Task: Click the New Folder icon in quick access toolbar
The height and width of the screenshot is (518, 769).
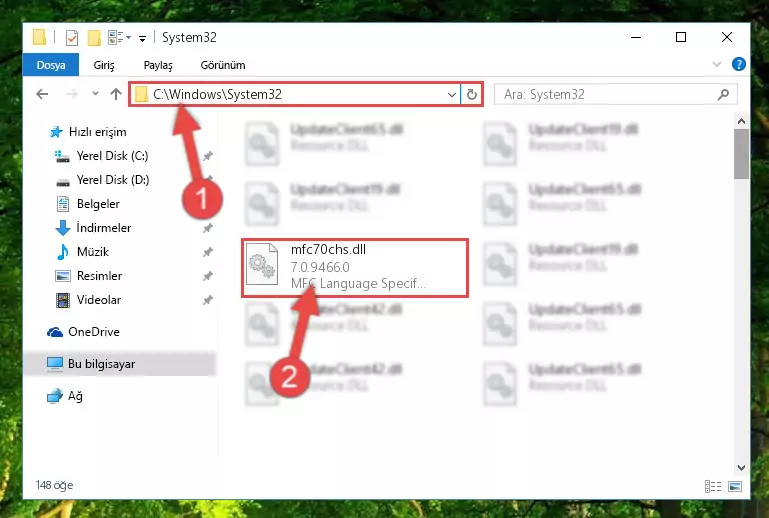Action: [x=94, y=37]
